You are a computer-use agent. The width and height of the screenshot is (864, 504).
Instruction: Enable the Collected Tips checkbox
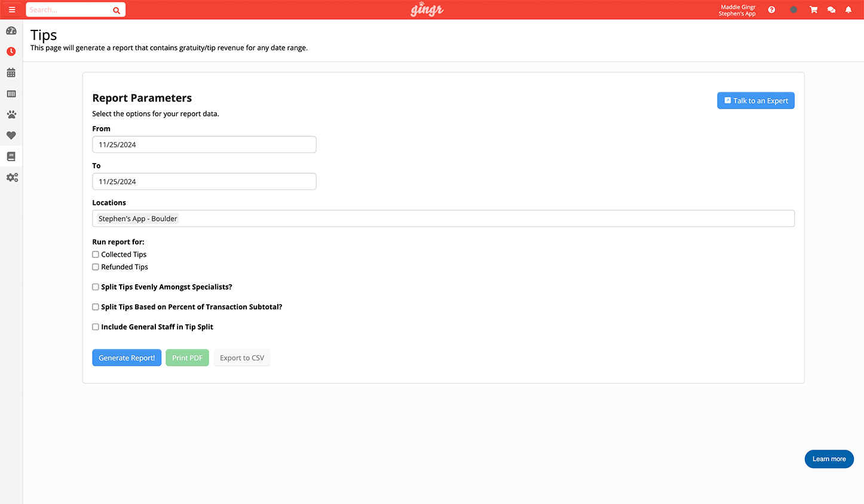tap(96, 254)
